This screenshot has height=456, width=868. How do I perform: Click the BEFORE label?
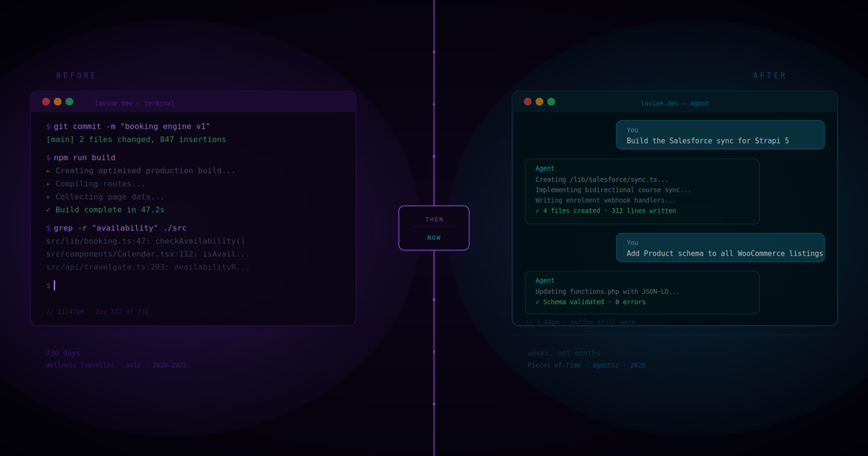[77, 75]
